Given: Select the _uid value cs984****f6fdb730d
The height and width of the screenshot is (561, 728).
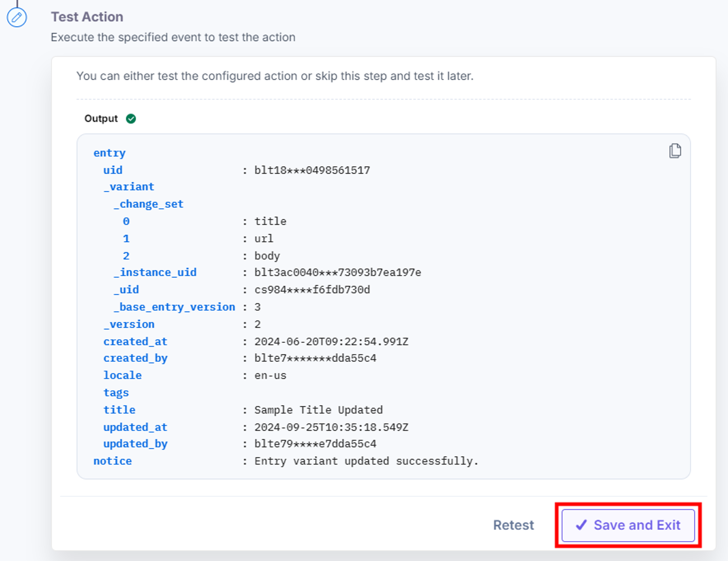Looking at the screenshot, I should pos(312,290).
